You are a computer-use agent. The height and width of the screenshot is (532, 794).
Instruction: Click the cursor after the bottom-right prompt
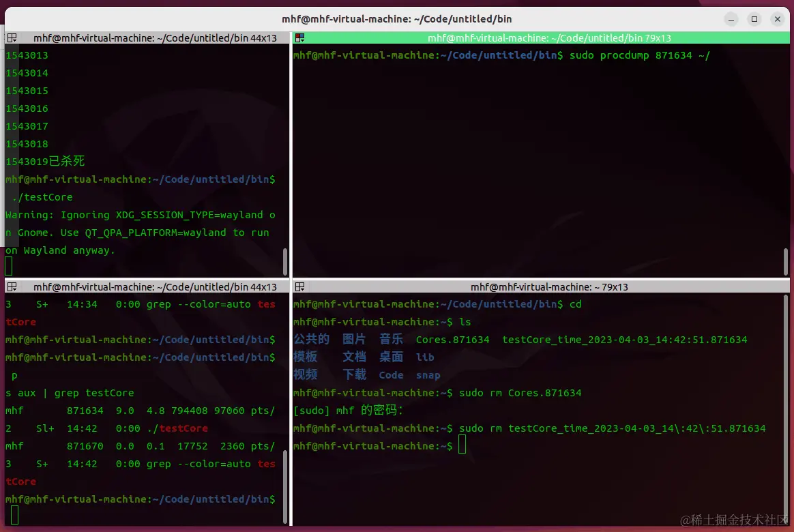click(x=462, y=445)
